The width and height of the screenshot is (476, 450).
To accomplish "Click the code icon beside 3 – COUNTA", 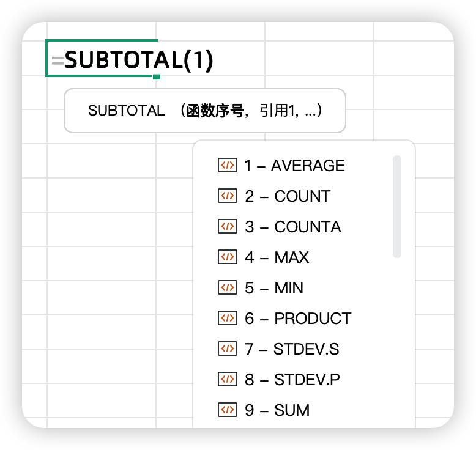I will 227,226.
